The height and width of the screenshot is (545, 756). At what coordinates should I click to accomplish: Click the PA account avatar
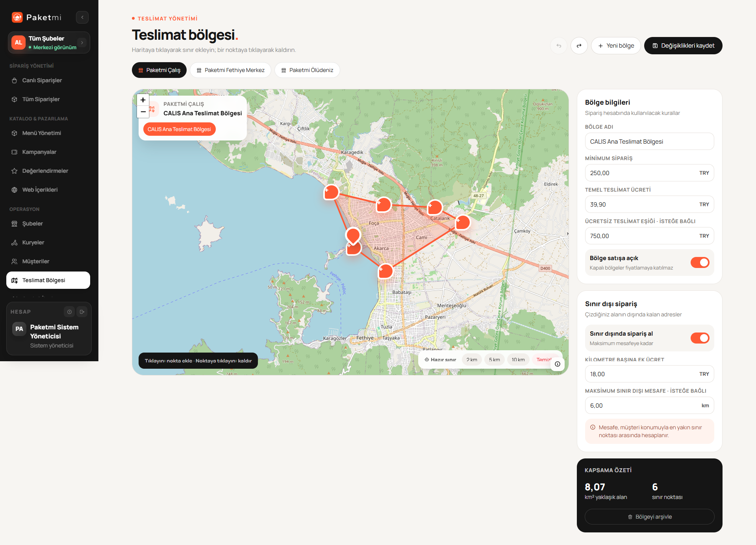click(19, 329)
